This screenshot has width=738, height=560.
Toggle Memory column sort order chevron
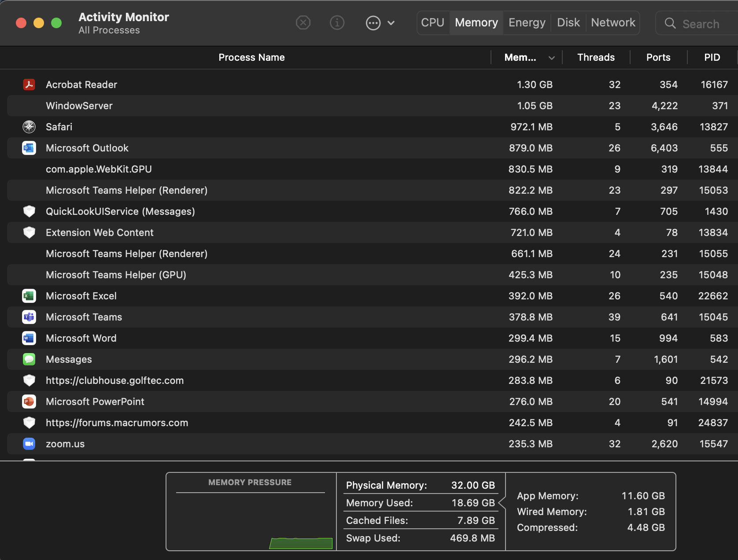[551, 58]
